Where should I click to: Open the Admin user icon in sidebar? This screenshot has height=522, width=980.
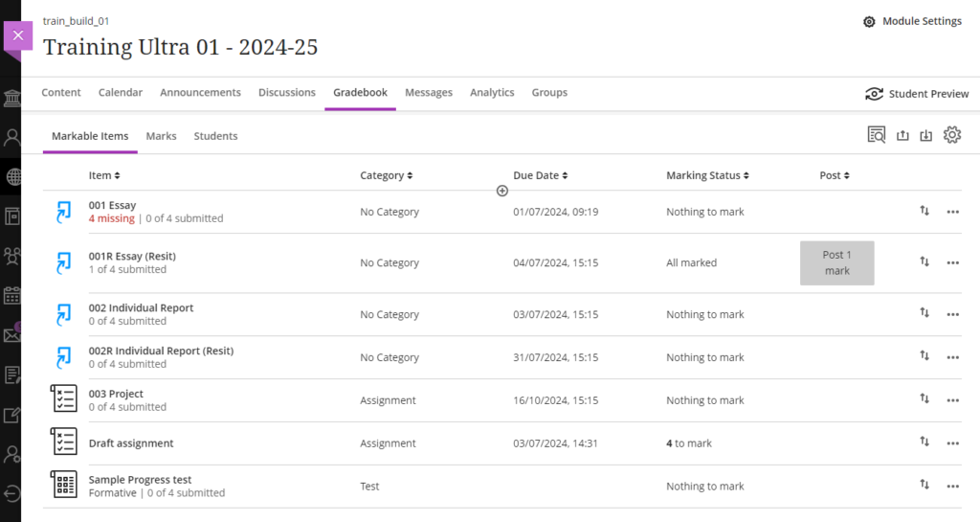[11, 455]
